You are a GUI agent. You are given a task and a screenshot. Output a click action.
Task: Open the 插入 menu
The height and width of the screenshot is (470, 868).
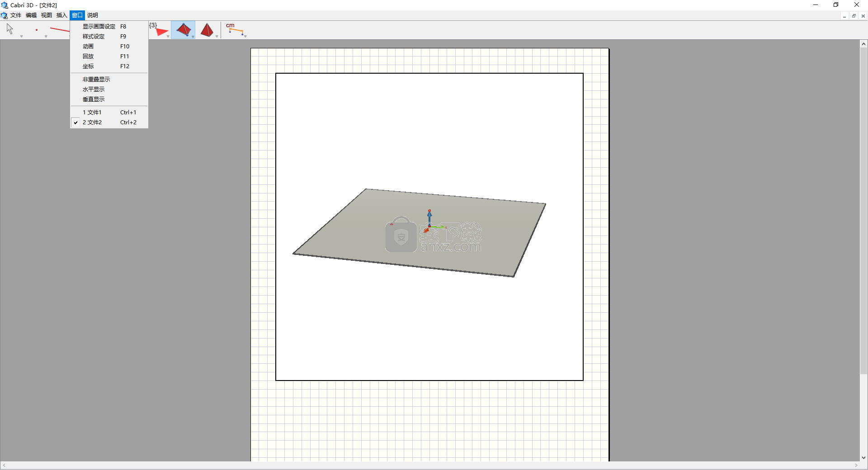point(61,15)
